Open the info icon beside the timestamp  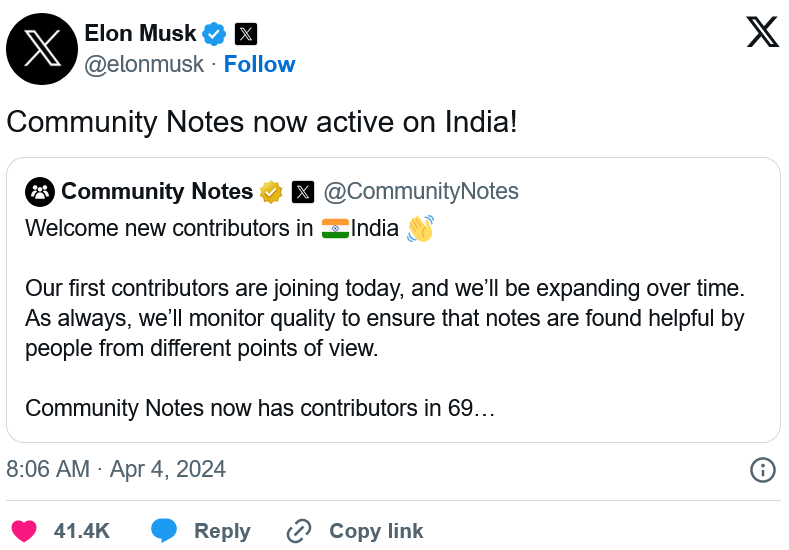763,469
